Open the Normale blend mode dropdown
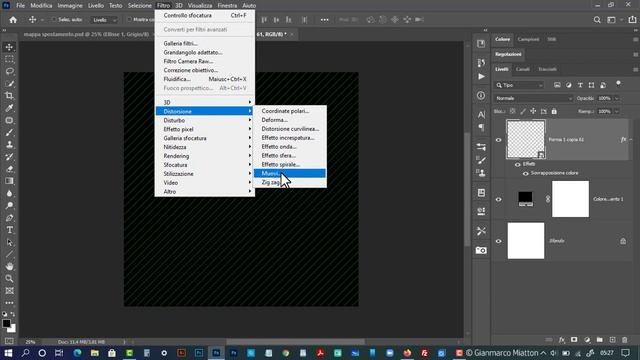640x360 pixels. [533, 98]
